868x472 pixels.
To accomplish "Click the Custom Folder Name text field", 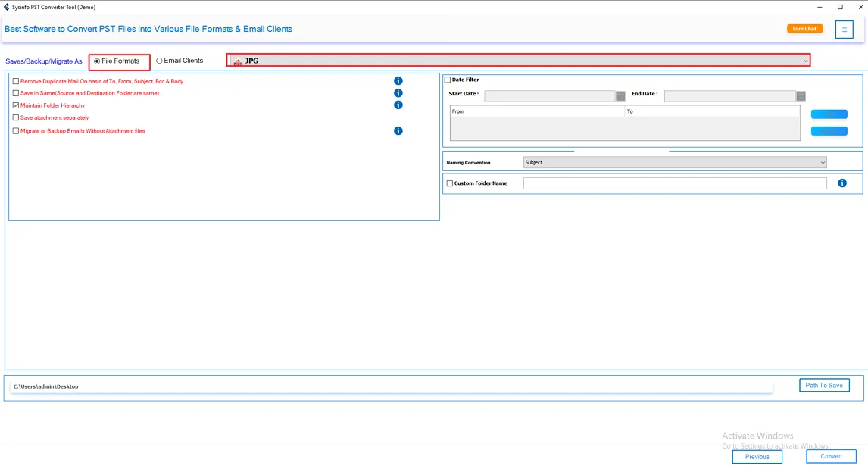I will tap(674, 183).
